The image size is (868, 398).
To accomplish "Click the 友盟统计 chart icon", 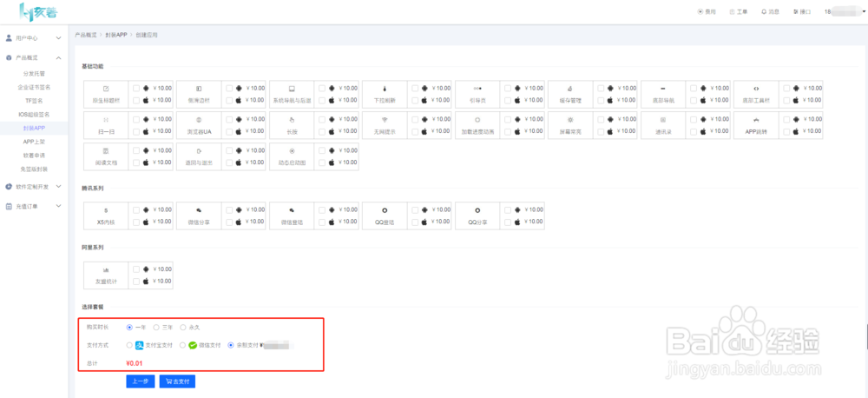I will point(106,269).
